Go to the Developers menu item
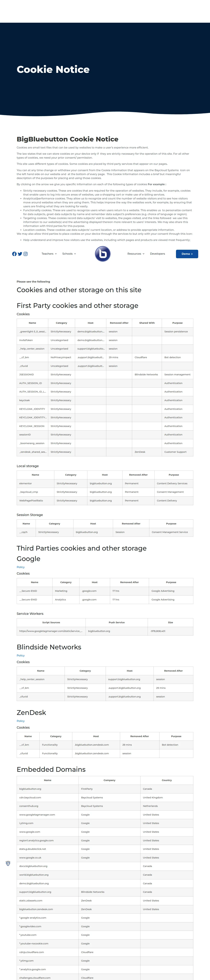The width and height of the screenshot is (210, 980). [x=157, y=254]
